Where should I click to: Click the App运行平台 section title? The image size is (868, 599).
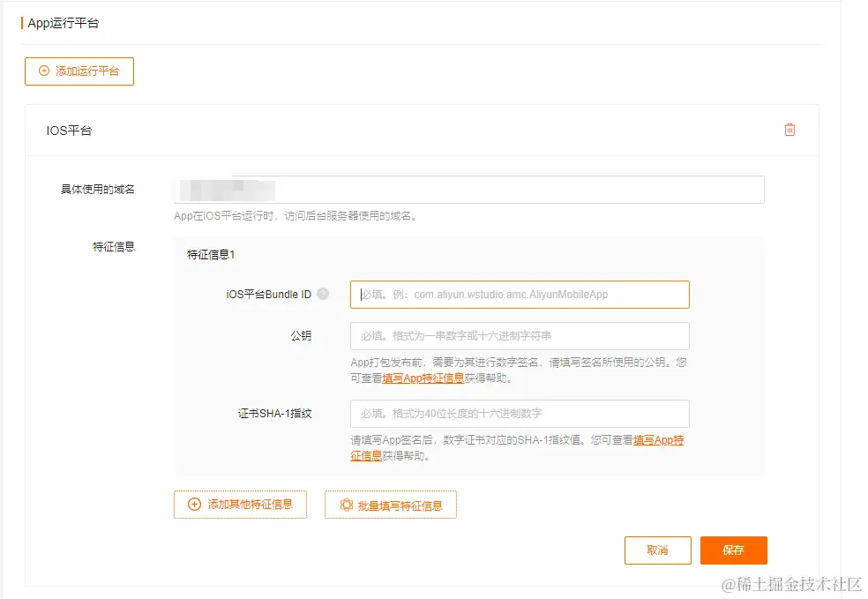[64, 23]
